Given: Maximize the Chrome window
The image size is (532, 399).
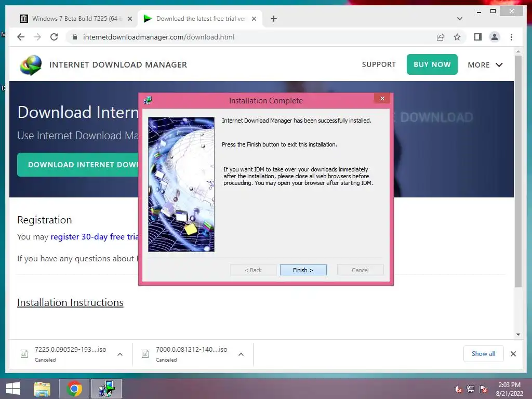Looking at the screenshot, I should [x=493, y=11].
